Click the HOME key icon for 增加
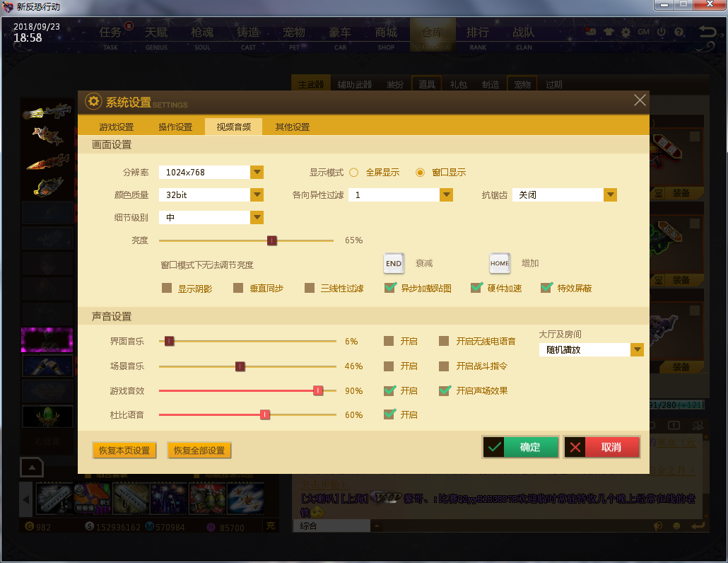The height and width of the screenshot is (563, 728). pyautogui.click(x=500, y=263)
